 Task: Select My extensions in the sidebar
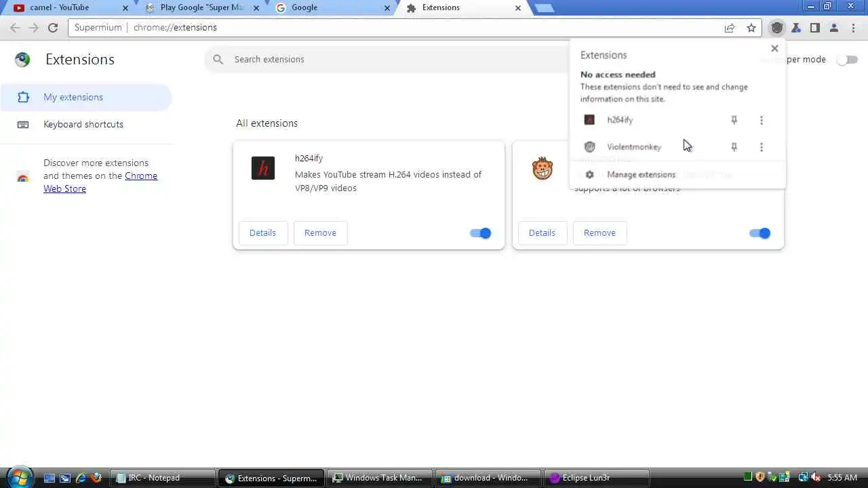(86, 98)
